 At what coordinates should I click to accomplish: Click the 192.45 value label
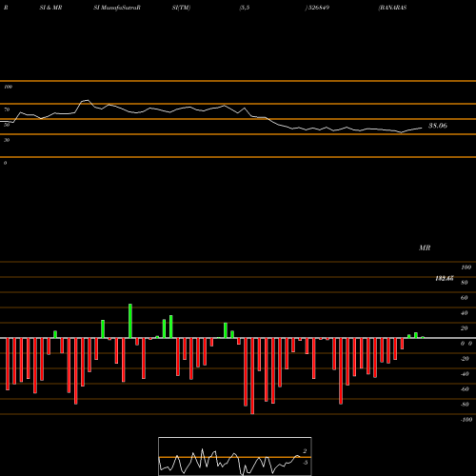click(445, 278)
